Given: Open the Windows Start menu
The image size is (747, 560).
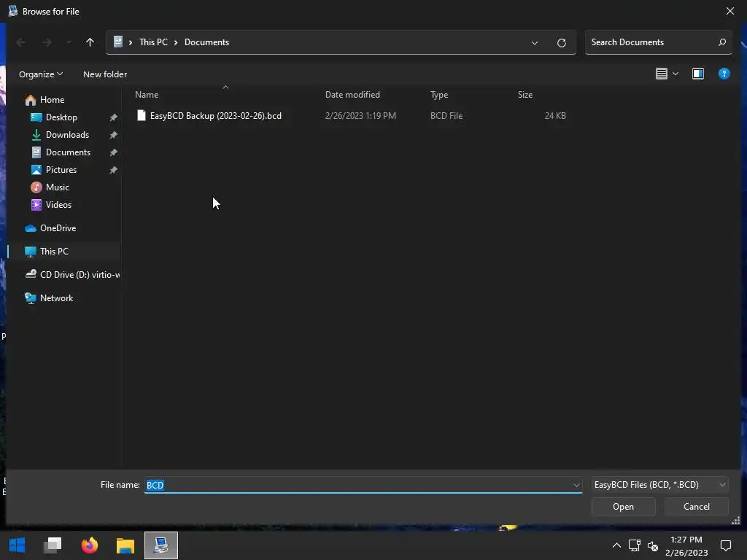Looking at the screenshot, I should pos(18,545).
